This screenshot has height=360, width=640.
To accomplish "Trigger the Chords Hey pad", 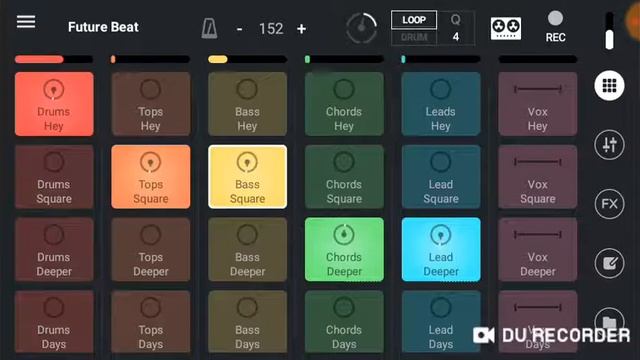I will [x=344, y=104].
